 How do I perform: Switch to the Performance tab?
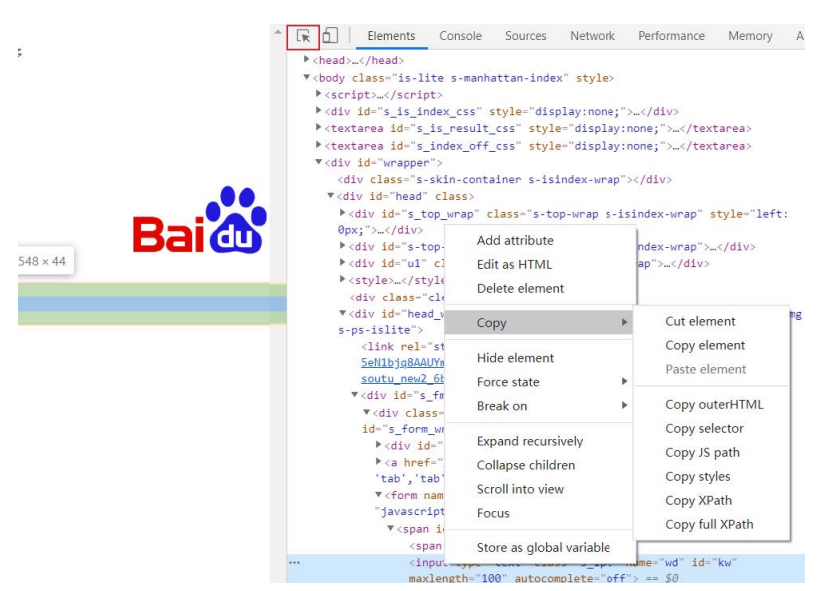click(x=671, y=36)
